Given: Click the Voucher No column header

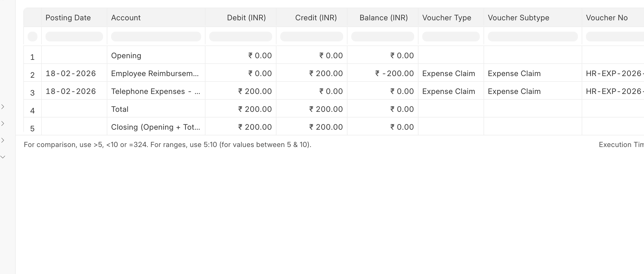Looking at the screenshot, I should (607, 18).
